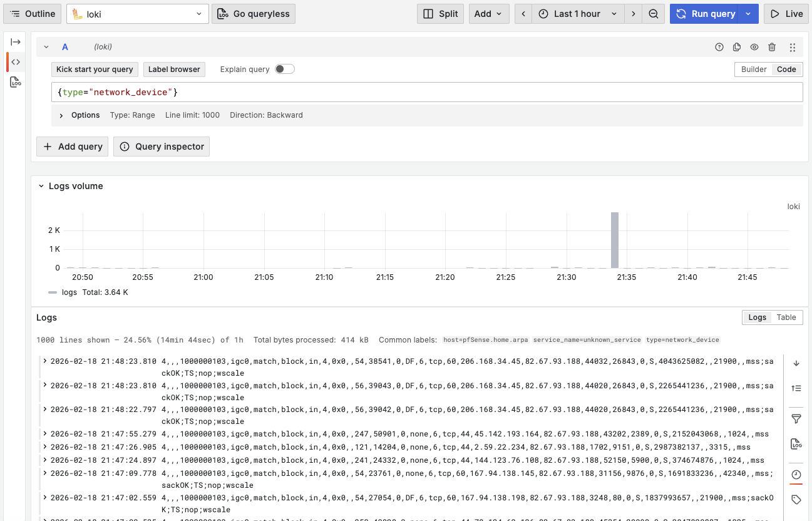Collapse the outline sidebar arrow icon
Image resolution: width=812 pixels, height=521 pixels.
16,42
